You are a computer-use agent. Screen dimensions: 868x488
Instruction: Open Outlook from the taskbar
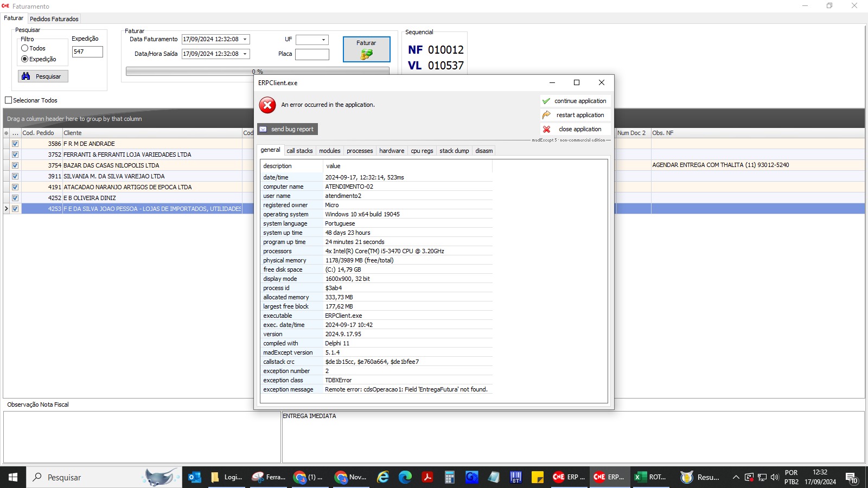pyautogui.click(x=194, y=477)
